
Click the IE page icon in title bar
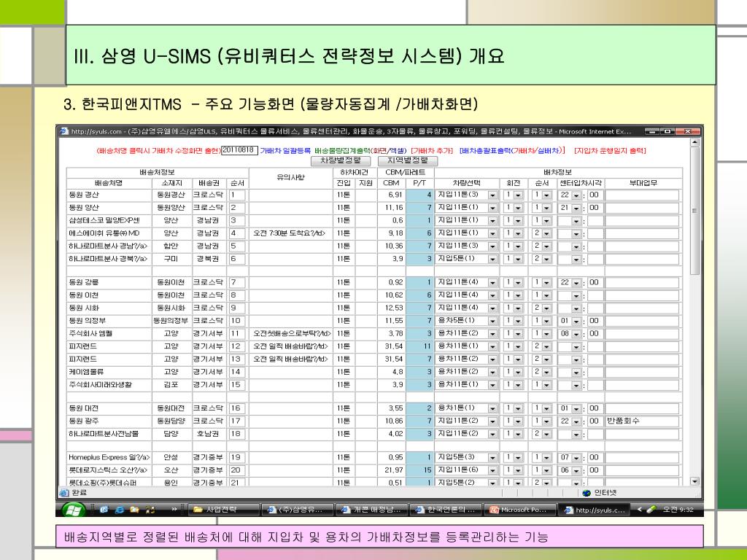[x=64, y=131]
